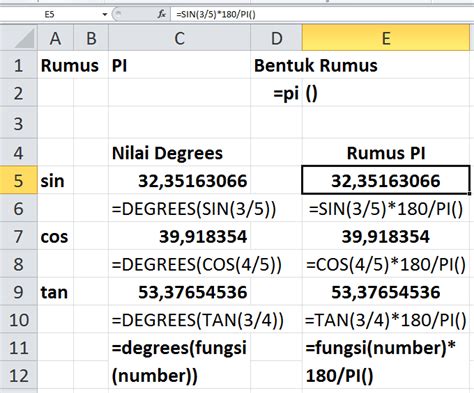
Task: Click the "=TAN(3/4)*180/PI()" cell
Action: 386,320
